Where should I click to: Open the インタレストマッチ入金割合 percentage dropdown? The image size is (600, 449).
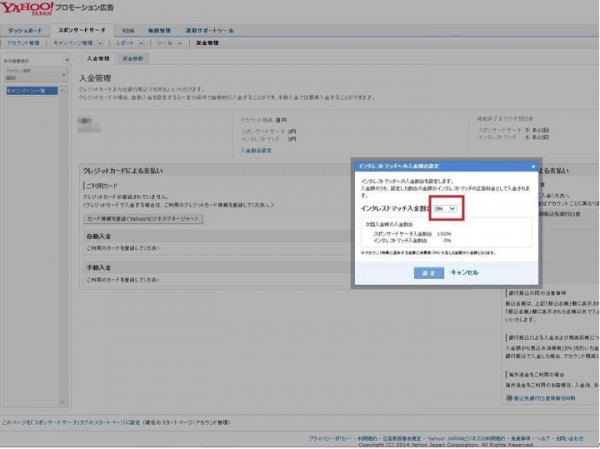445,209
